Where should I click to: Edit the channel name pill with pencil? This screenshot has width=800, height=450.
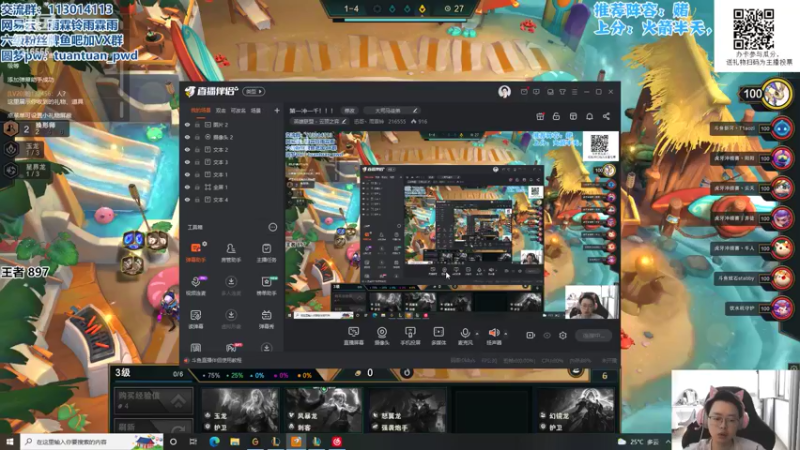391,110
